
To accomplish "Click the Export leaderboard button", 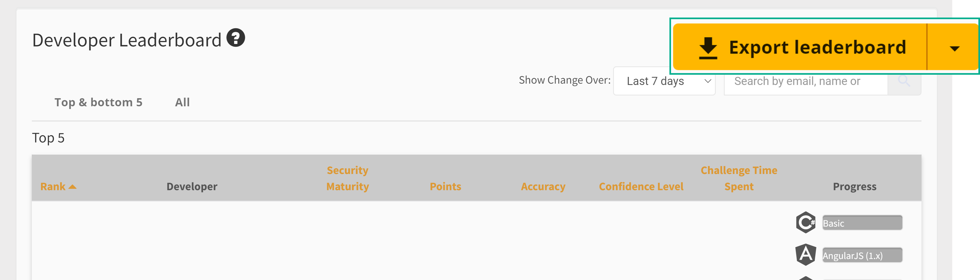I will point(800,47).
